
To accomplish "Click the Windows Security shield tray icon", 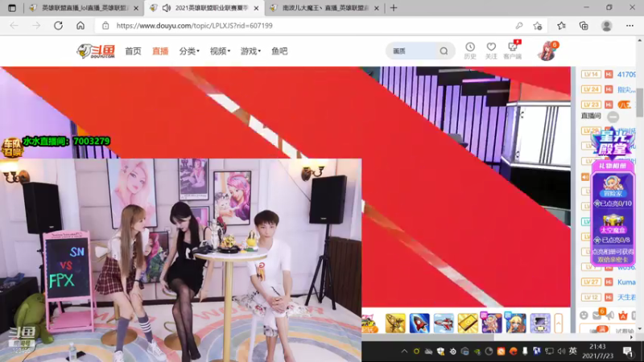I will coord(440,352).
